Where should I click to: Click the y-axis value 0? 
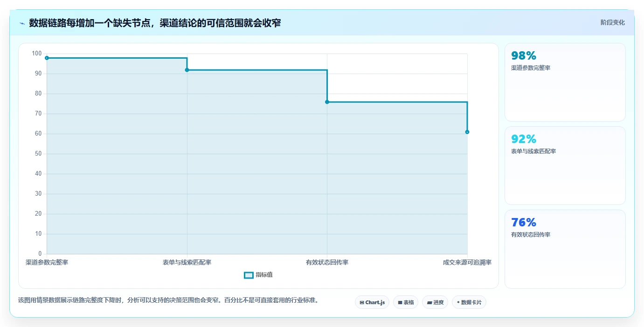40,254
